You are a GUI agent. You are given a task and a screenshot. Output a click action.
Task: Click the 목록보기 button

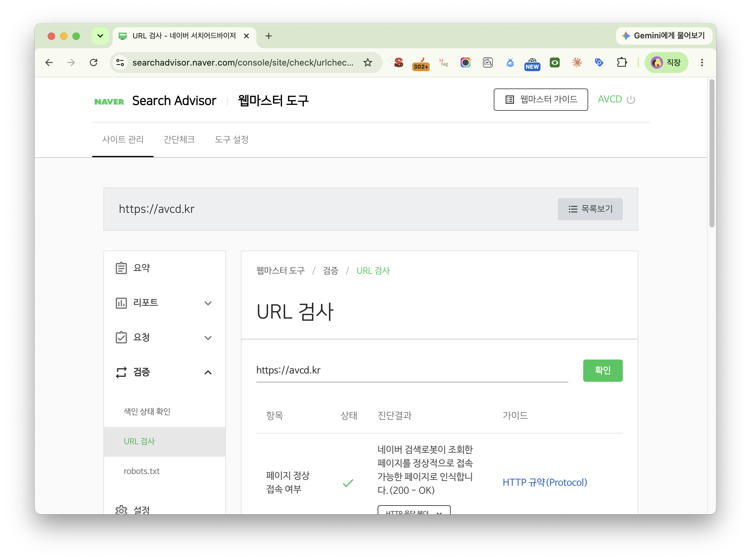(590, 209)
